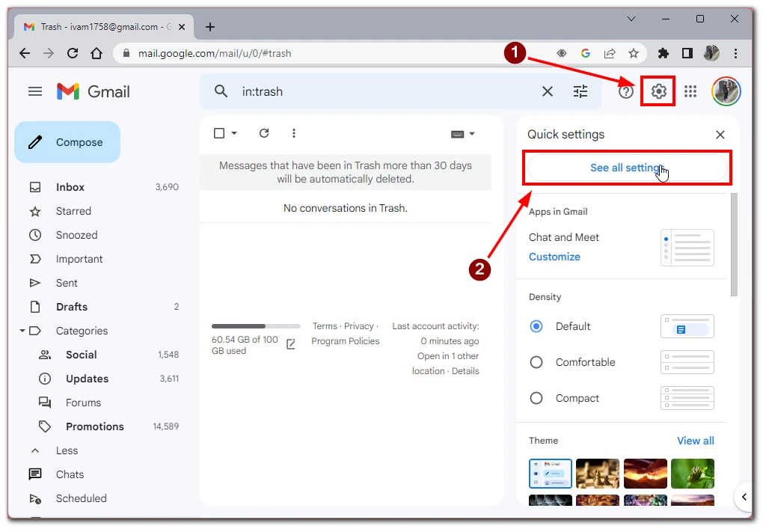Viewport: 766px width, 532px height.
Task: Select Comfortable density option
Action: coord(536,362)
